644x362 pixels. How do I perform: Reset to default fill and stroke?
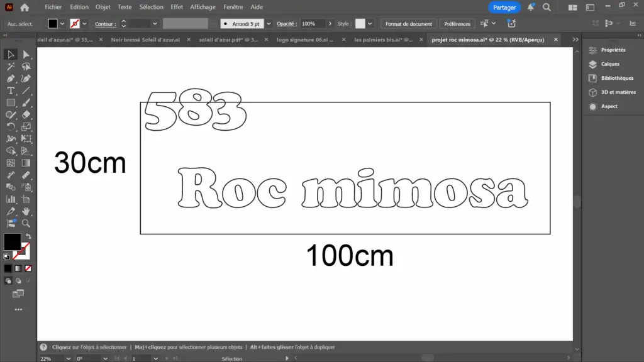[7, 256]
